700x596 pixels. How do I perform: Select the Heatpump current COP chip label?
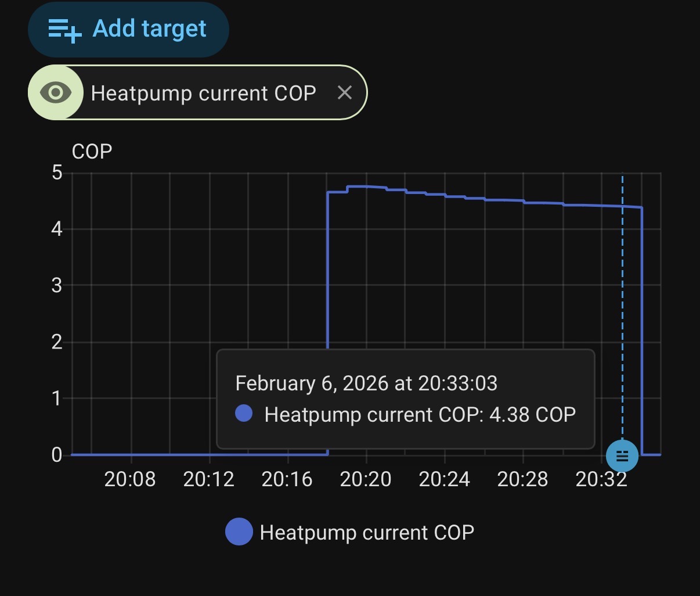203,93
